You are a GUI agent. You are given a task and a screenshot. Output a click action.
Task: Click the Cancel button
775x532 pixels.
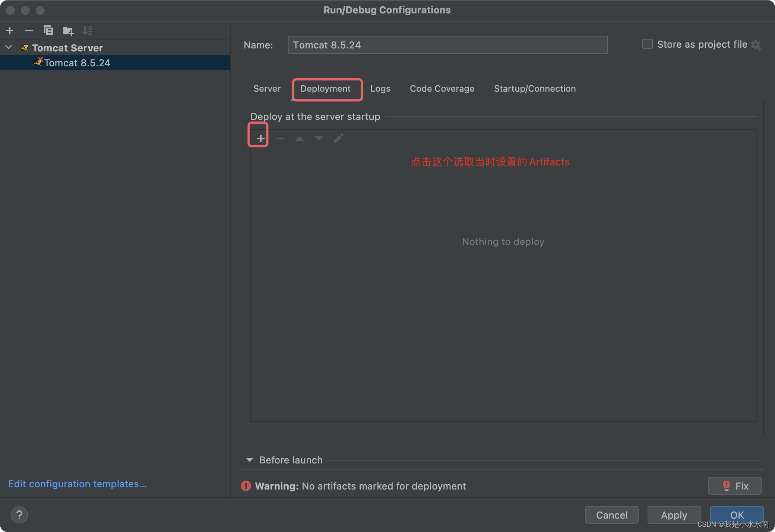coord(611,515)
